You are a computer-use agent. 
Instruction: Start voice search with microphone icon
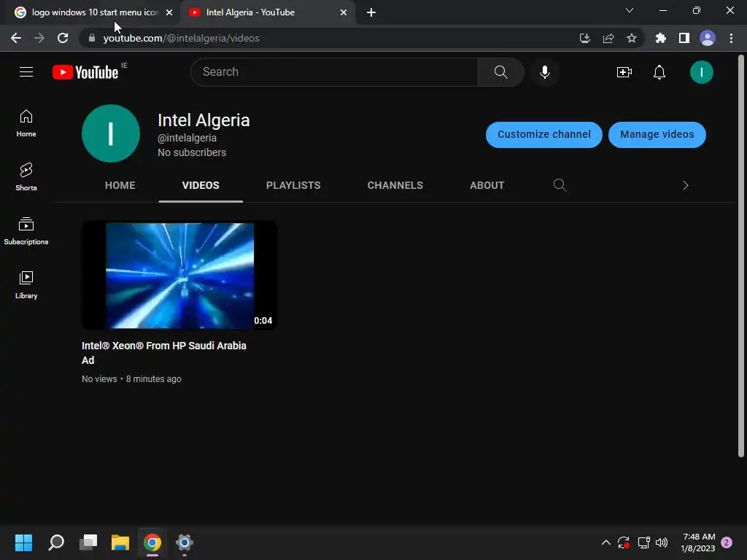[545, 72]
